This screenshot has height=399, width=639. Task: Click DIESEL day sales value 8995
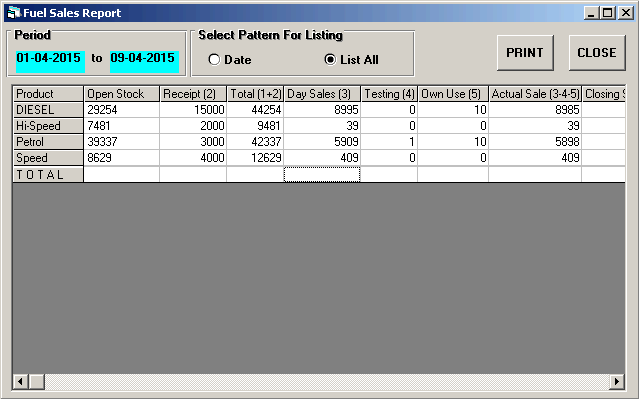pos(322,110)
